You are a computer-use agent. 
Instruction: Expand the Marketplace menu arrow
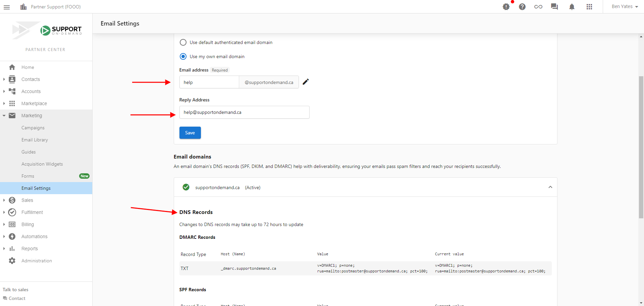4,103
